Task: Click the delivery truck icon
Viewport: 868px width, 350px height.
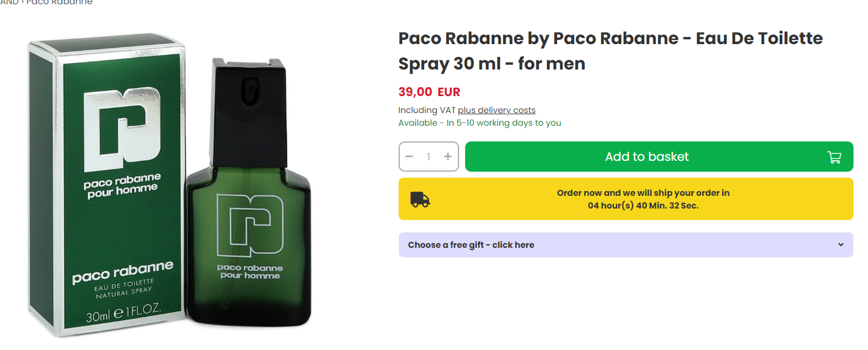Action: pos(420,199)
